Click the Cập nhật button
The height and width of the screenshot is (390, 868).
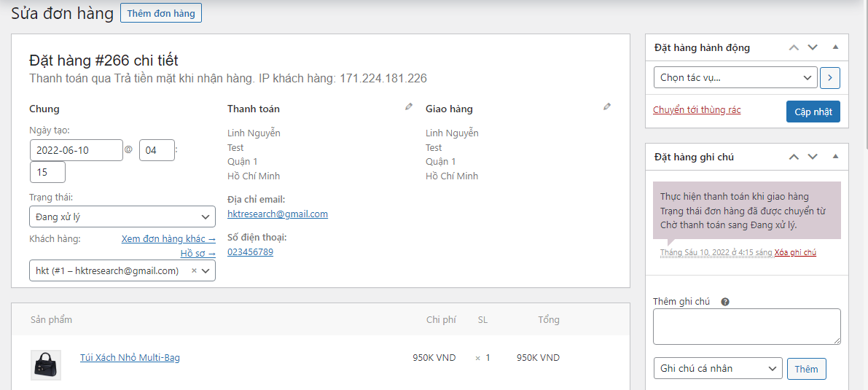[x=813, y=112]
